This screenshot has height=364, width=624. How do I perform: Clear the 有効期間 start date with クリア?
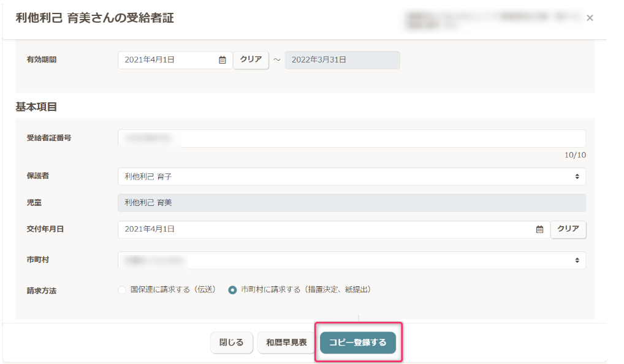point(251,60)
